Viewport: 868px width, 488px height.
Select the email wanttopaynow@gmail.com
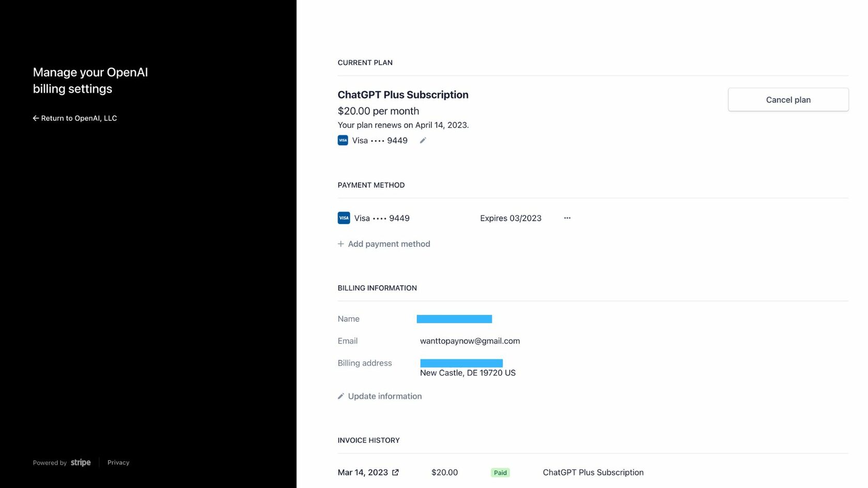470,341
